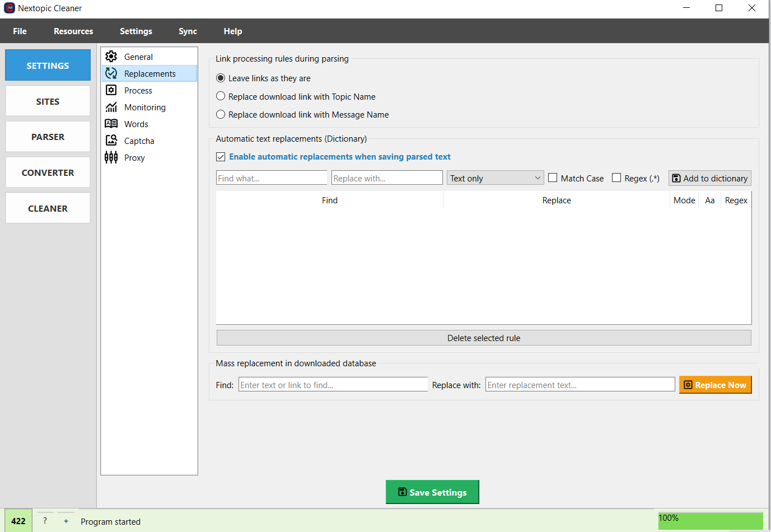This screenshot has width=771, height=532.
Task: Select the Replacements sync icon
Action: (111, 73)
